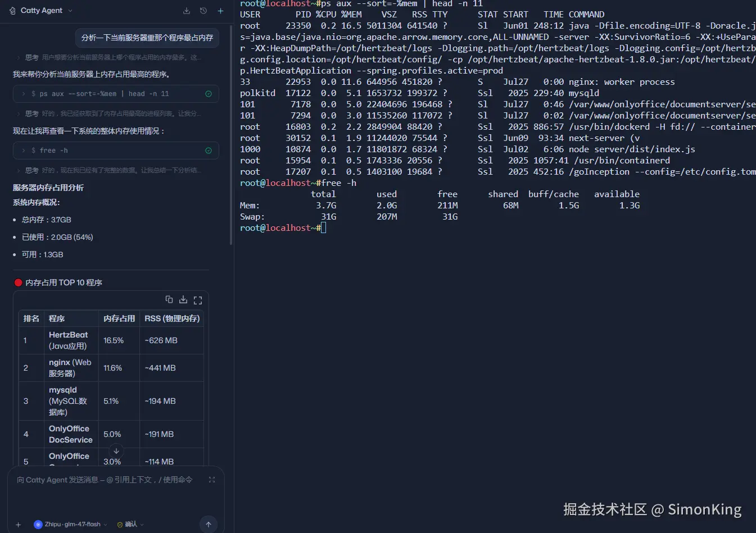
Task: Click the terminal prompt cursor line
Action: point(283,227)
